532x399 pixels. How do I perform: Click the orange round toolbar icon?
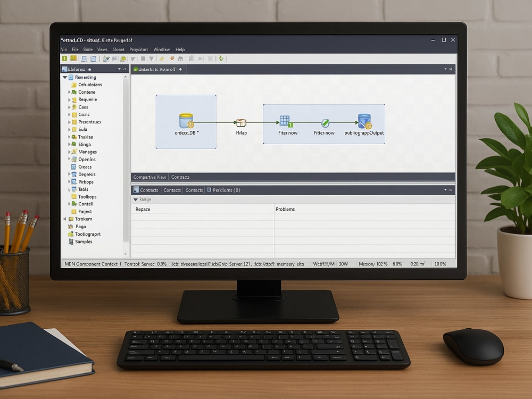coord(172,59)
